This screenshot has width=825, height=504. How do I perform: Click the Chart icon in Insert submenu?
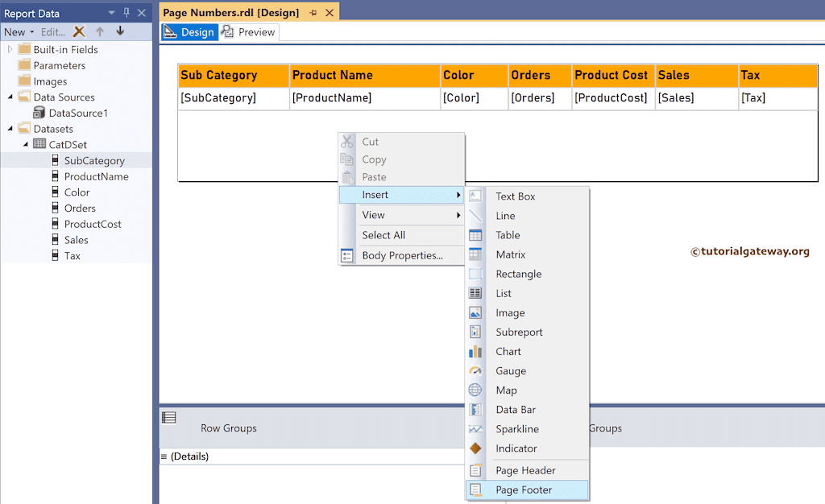click(475, 352)
